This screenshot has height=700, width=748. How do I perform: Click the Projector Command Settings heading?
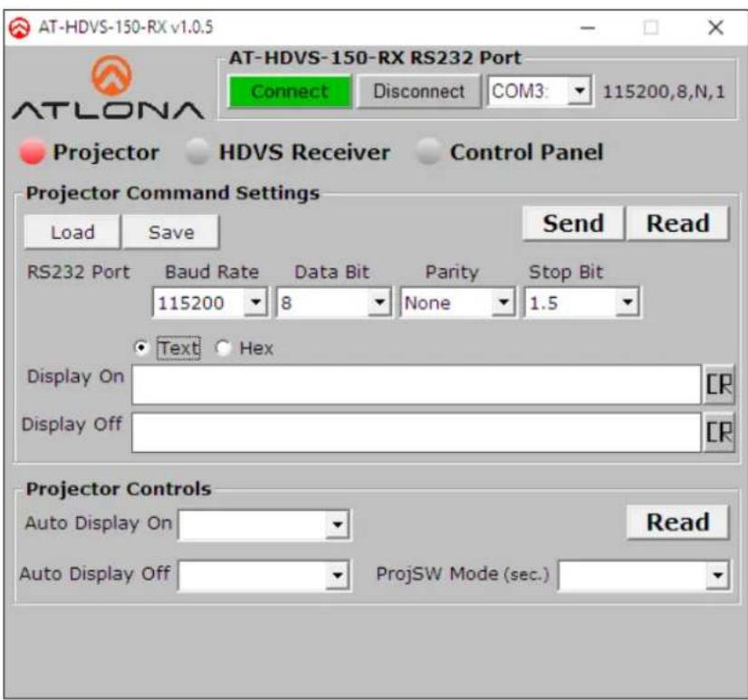click(x=173, y=193)
